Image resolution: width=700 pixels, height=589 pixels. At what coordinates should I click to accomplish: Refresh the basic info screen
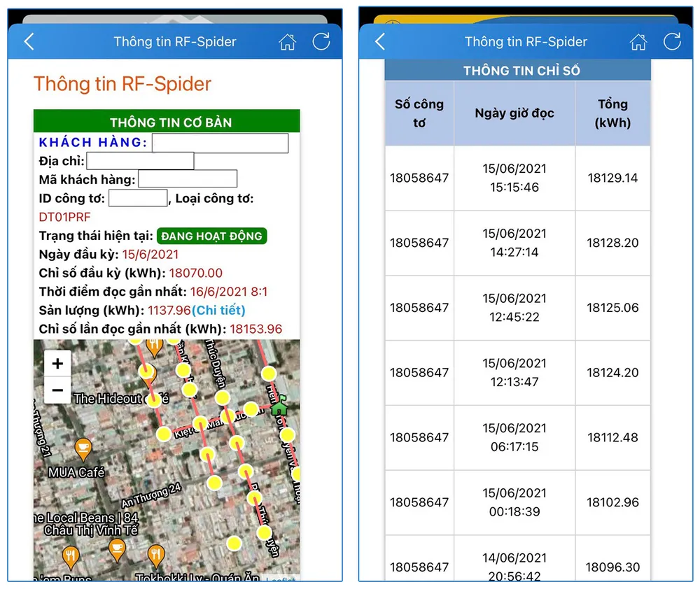[321, 41]
